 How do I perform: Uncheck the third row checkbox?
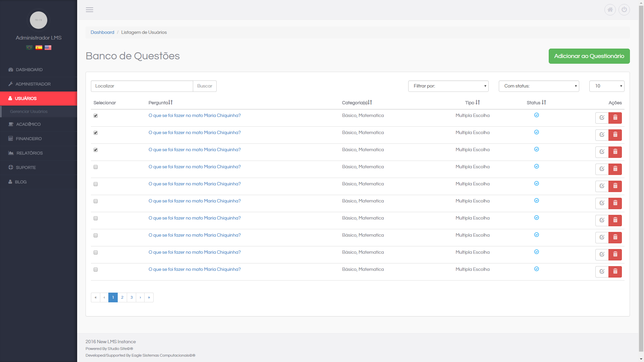96,150
